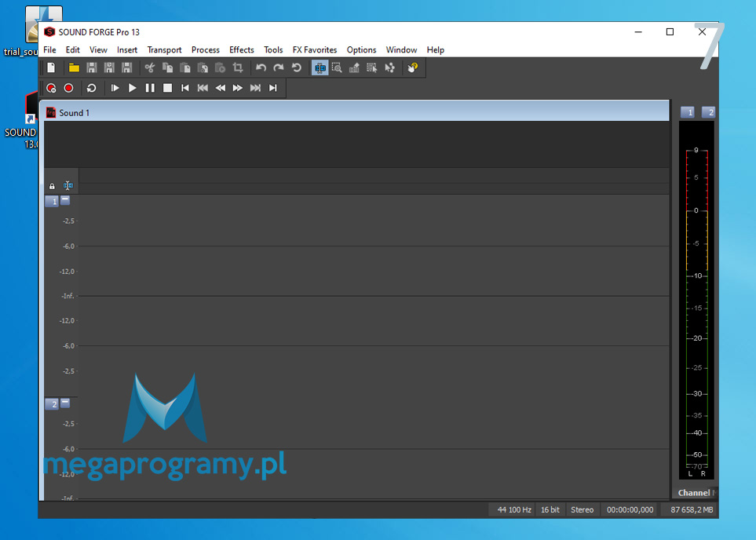Screen dimensions: 756x540
Task: Click the What's This help hand icon
Action: click(413, 68)
